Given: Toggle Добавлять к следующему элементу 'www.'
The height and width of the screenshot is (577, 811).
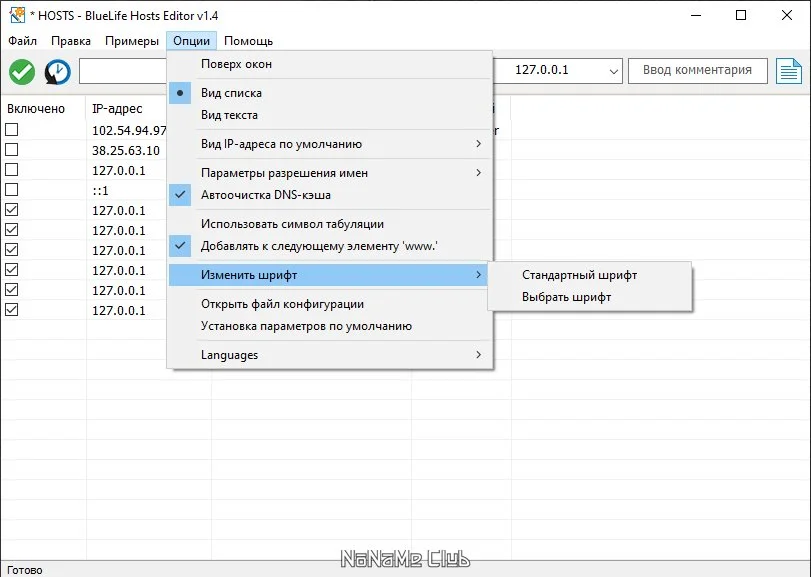Looking at the screenshot, I should tap(319, 245).
